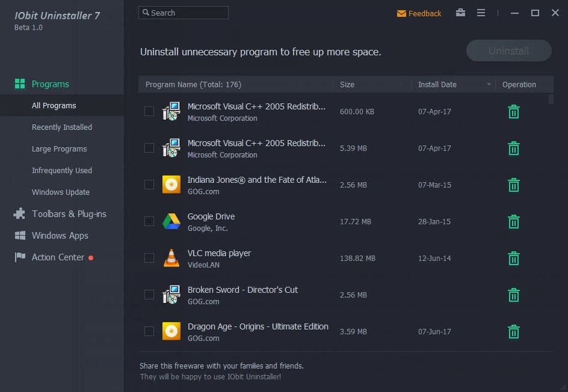Viewport: 568px width, 392px height.
Task: Click the Windows Apps logo icon
Action: click(x=20, y=235)
